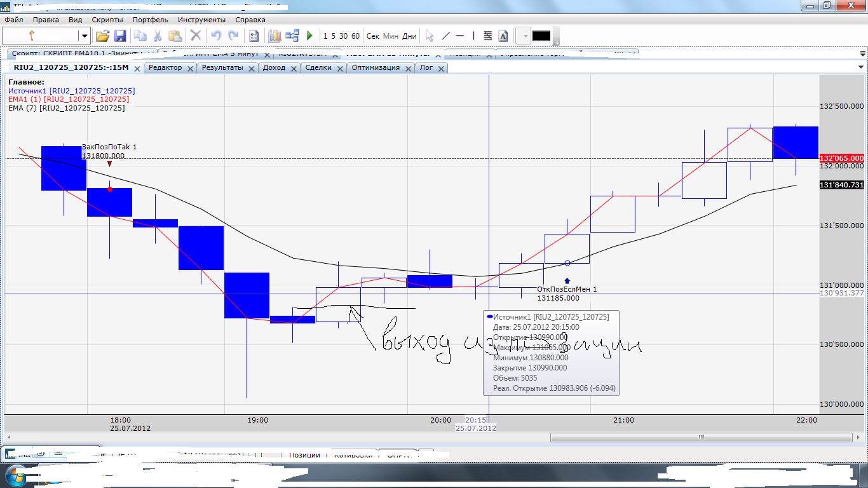Switch to the Оптимизация tab

pos(376,67)
